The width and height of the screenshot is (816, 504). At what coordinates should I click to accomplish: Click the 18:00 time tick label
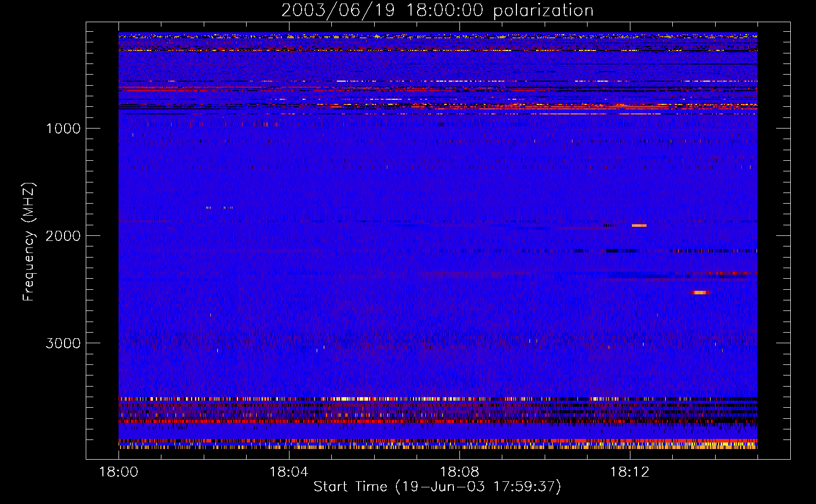click(x=119, y=472)
